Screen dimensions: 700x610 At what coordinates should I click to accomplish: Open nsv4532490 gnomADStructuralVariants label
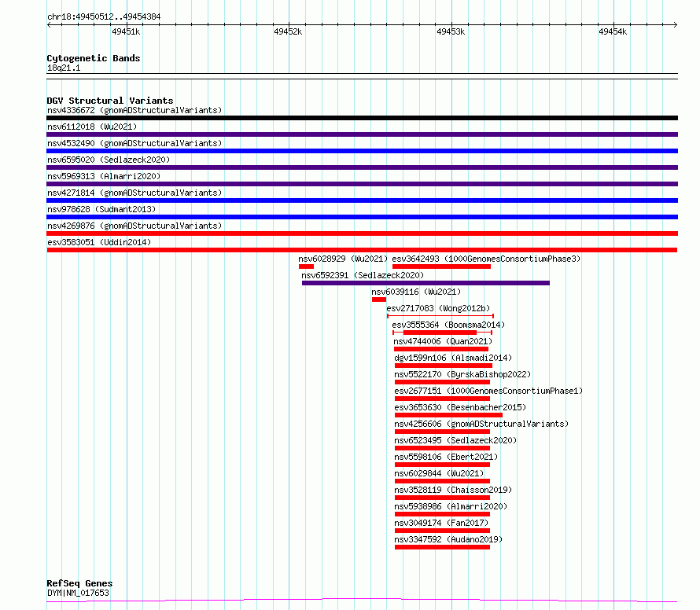pyautogui.click(x=134, y=143)
